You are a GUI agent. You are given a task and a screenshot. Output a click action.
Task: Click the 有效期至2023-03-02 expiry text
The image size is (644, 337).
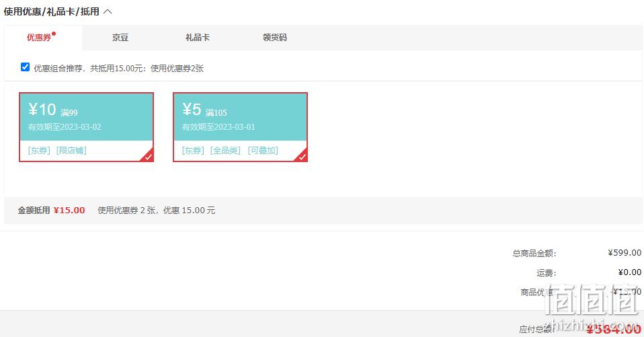tap(65, 127)
